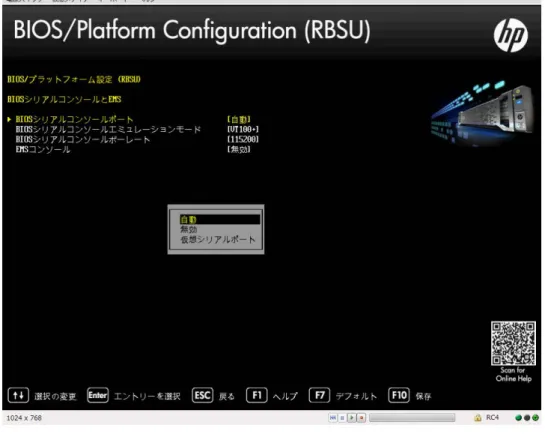Click the ESC key icon
Screen dimensions: 545x434
202,395
